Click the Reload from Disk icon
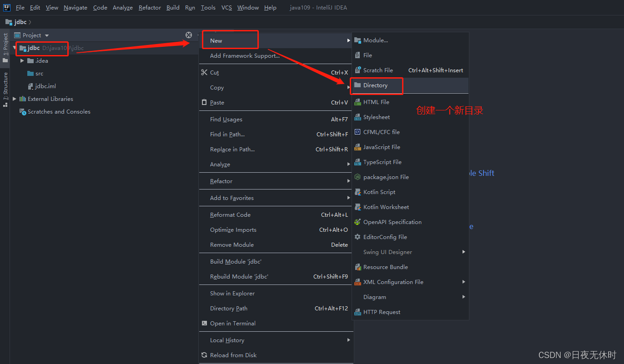 204,355
